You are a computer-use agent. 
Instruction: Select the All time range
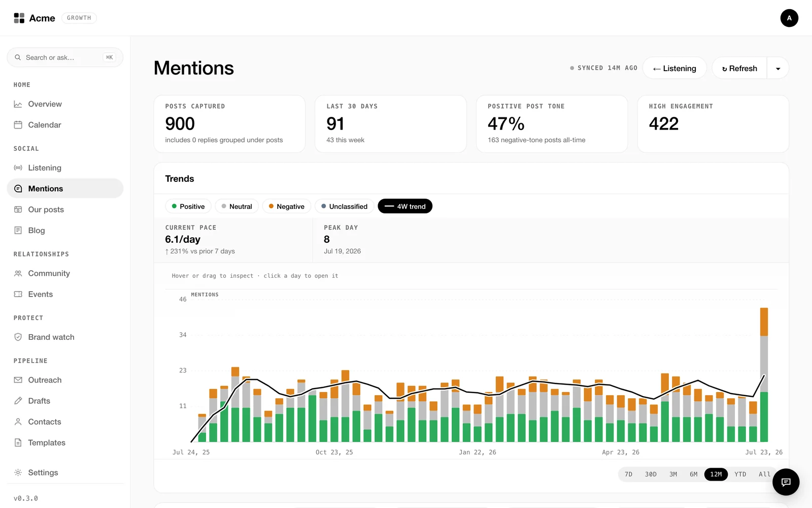coord(764,474)
